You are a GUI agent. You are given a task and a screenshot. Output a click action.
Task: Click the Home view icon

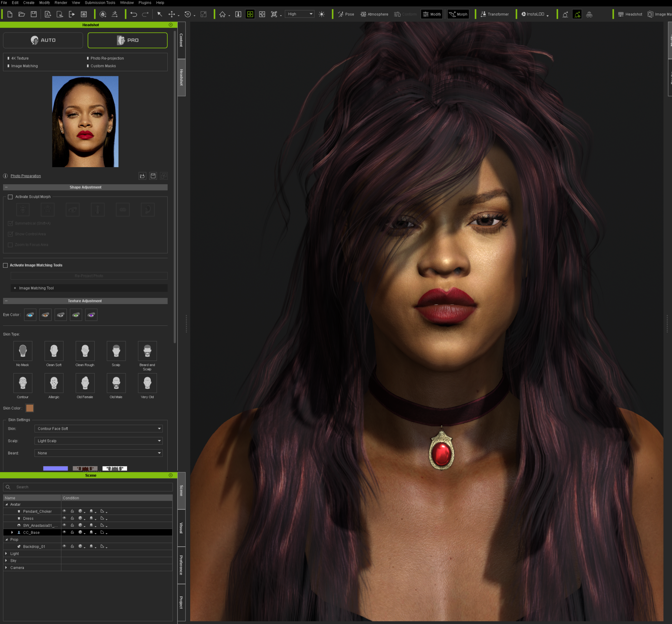pos(222,14)
